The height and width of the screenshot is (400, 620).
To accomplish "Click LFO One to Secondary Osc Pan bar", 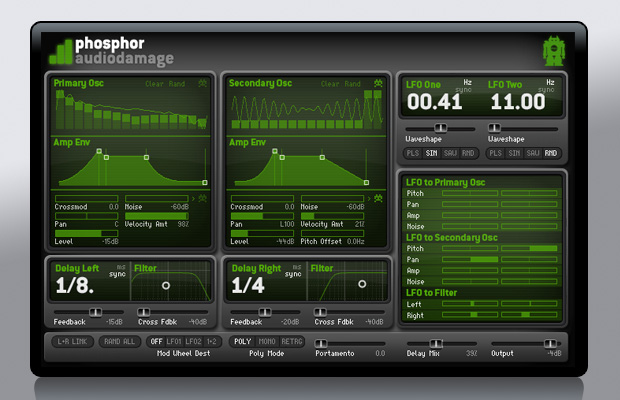I will 470,259.
